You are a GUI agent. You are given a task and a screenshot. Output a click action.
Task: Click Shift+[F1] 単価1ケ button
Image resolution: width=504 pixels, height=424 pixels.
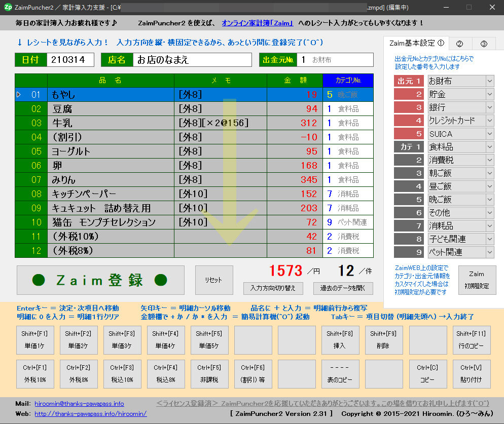(x=35, y=340)
